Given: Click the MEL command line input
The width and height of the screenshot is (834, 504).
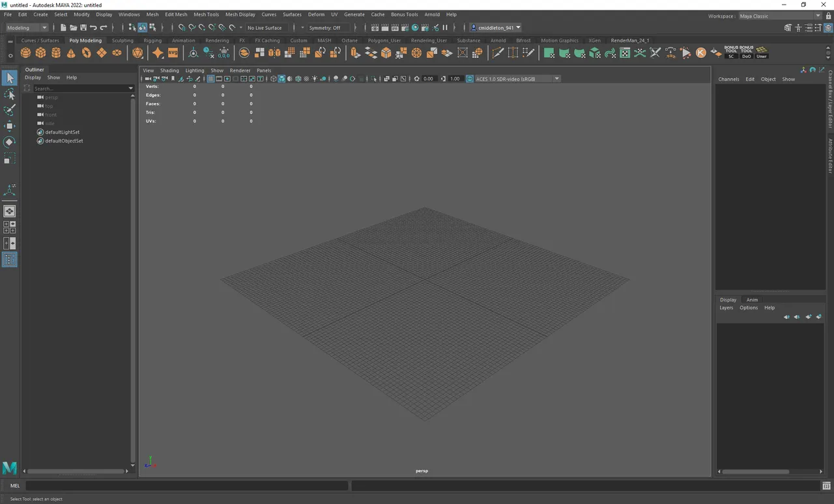Looking at the screenshot, I should [187, 485].
